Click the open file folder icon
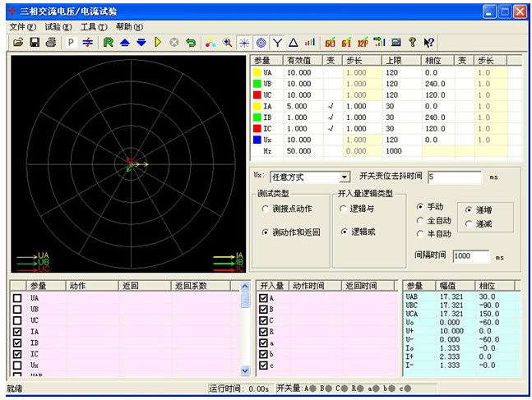Image resolution: width=532 pixels, height=400 pixels. click(x=18, y=42)
